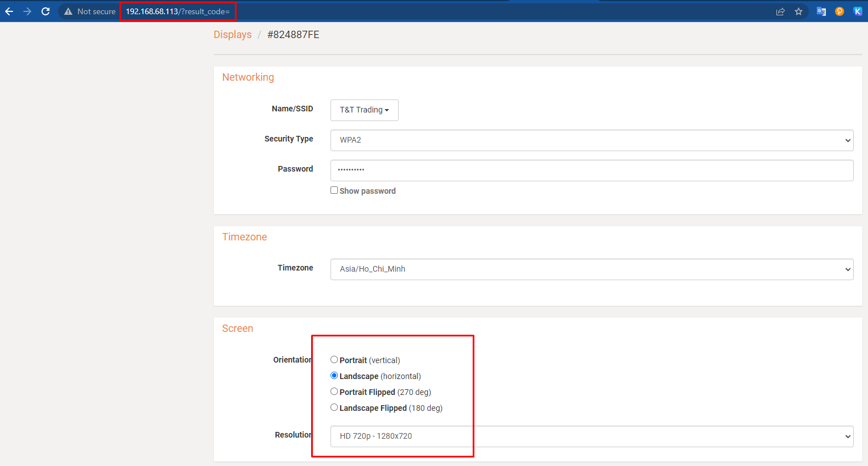Click the Password input field
Image resolution: width=868 pixels, height=466 pixels.
[x=592, y=170]
